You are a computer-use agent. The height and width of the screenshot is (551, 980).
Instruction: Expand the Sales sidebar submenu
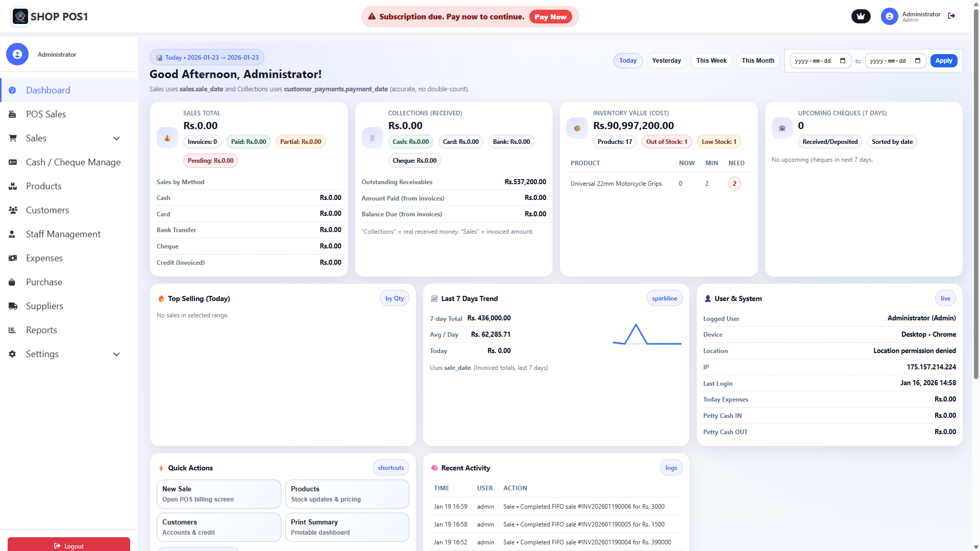(116, 138)
